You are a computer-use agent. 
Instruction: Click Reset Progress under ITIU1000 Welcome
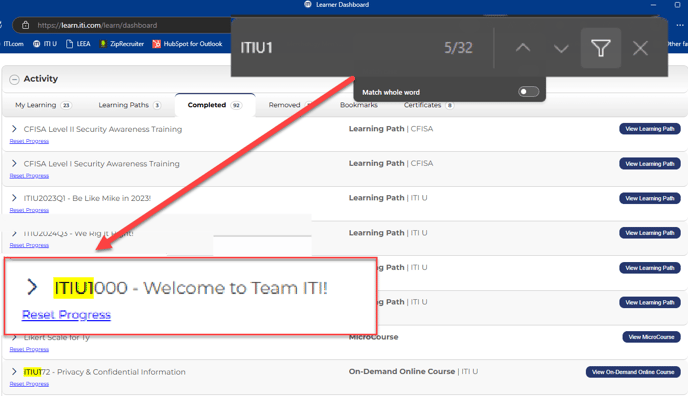pos(66,315)
